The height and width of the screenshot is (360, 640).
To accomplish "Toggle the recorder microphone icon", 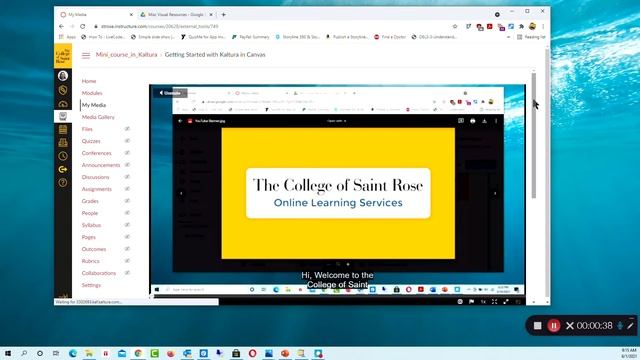I will pyautogui.click(x=620, y=325).
